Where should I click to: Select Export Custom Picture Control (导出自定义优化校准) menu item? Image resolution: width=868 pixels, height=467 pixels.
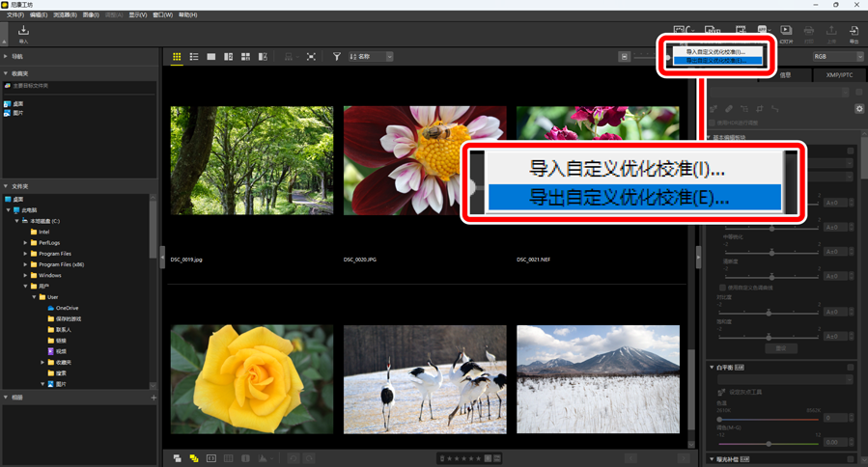tap(714, 61)
